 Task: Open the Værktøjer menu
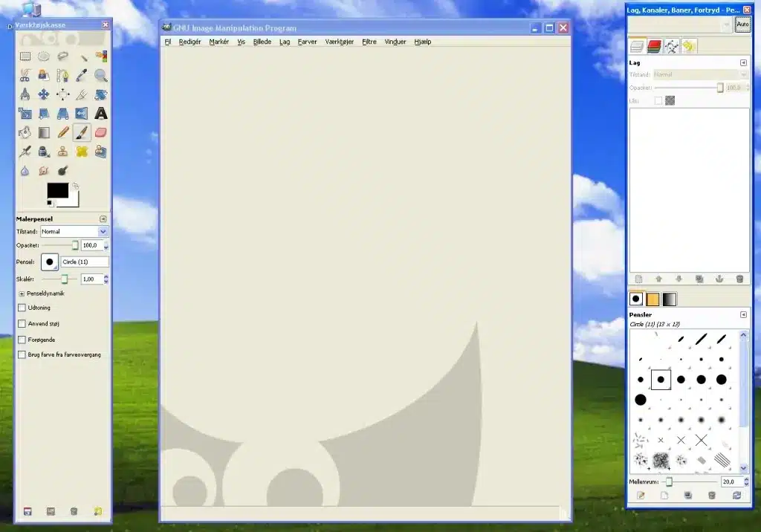tap(339, 42)
